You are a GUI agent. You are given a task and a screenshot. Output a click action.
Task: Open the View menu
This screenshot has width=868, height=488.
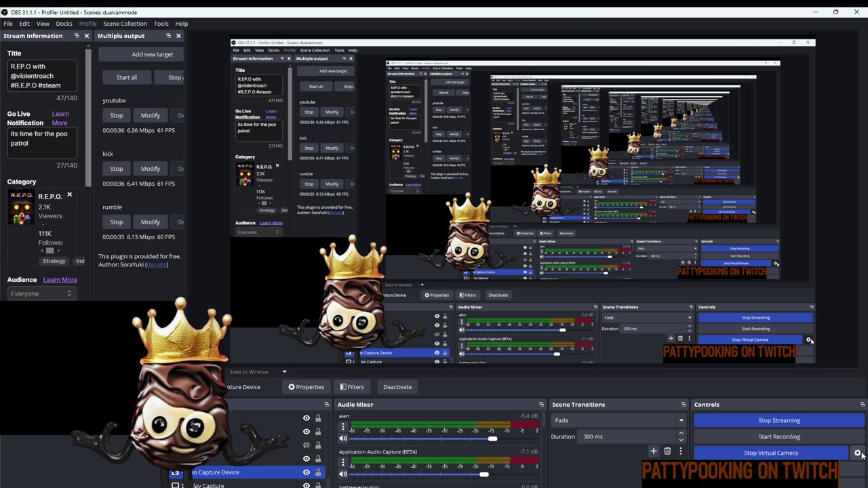pyautogui.click(x=43, y=24)
